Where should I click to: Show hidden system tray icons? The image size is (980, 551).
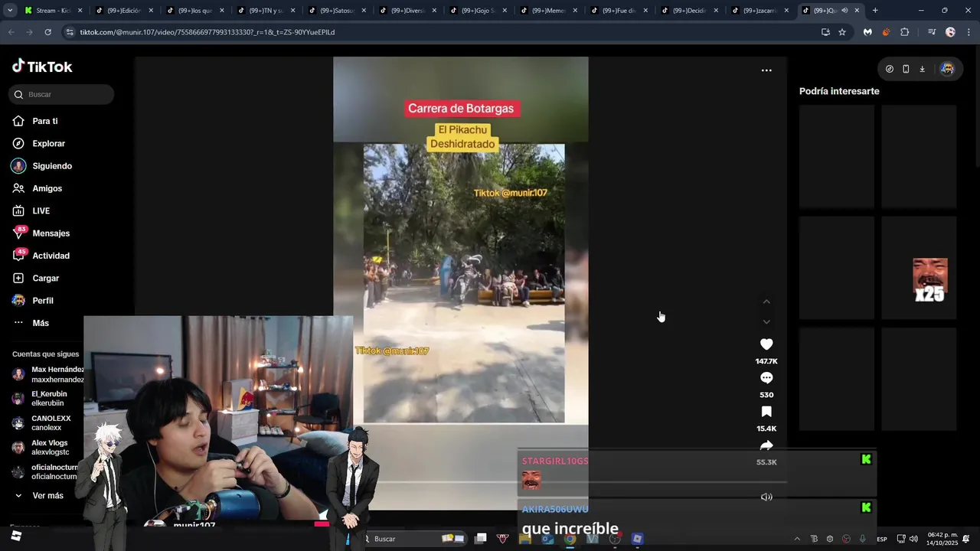pyautogui.click(x=797, y=539)
